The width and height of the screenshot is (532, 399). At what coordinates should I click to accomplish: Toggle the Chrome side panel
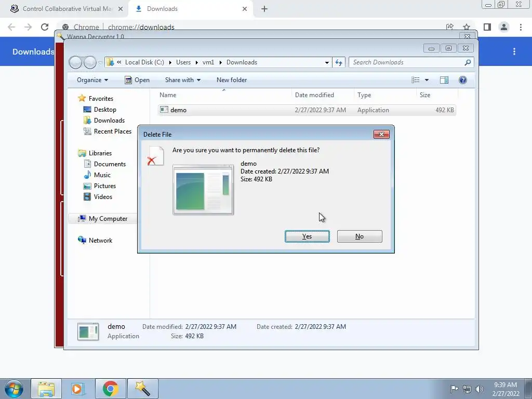coord(487,27)
